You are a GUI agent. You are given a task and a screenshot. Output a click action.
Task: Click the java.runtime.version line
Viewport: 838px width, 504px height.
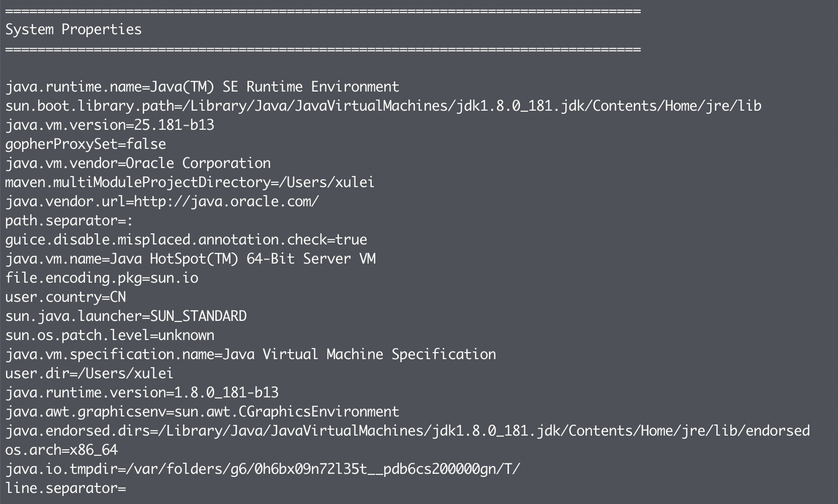click(142, 393)
